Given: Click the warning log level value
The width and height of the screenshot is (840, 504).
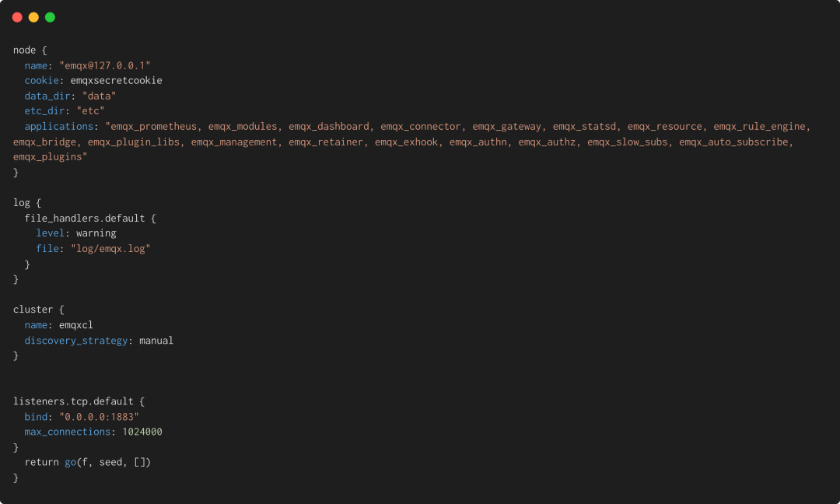Looking at the screenshot, I should pyautogui.click(x=96, y=233).
